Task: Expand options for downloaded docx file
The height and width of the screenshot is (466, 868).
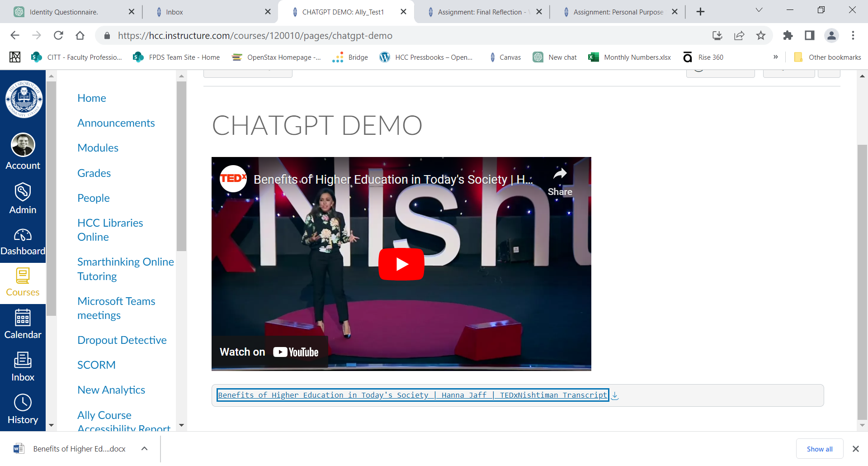Action: click(144, 449)
